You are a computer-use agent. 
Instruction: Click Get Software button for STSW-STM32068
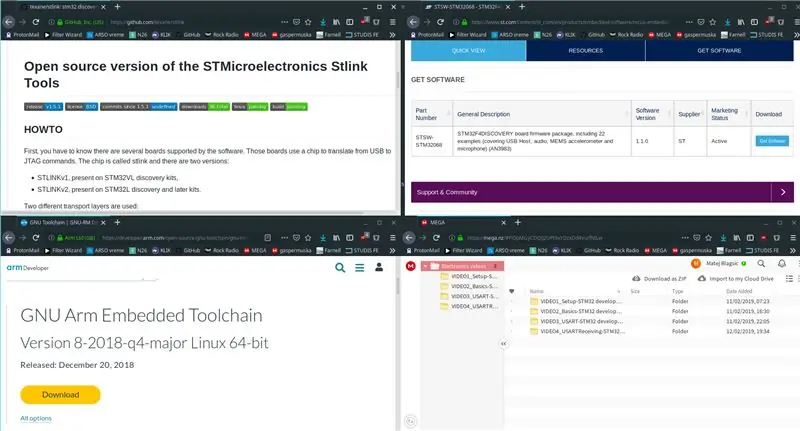772,141
